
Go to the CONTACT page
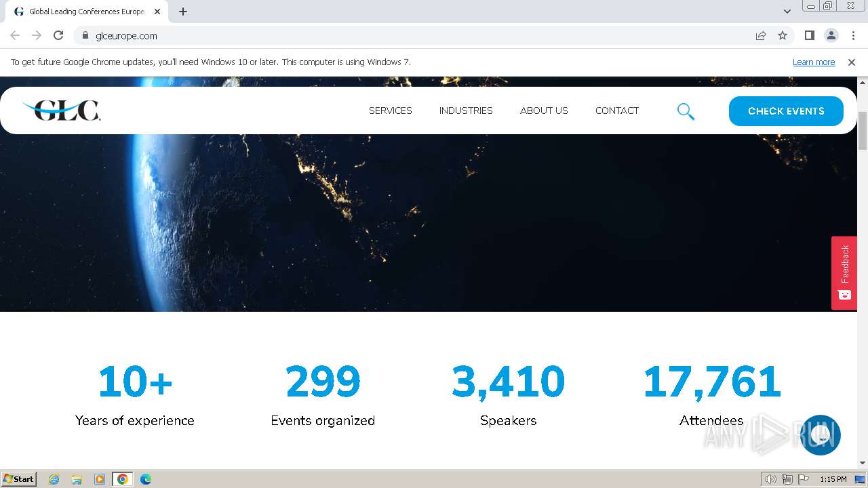click(617, 110)
